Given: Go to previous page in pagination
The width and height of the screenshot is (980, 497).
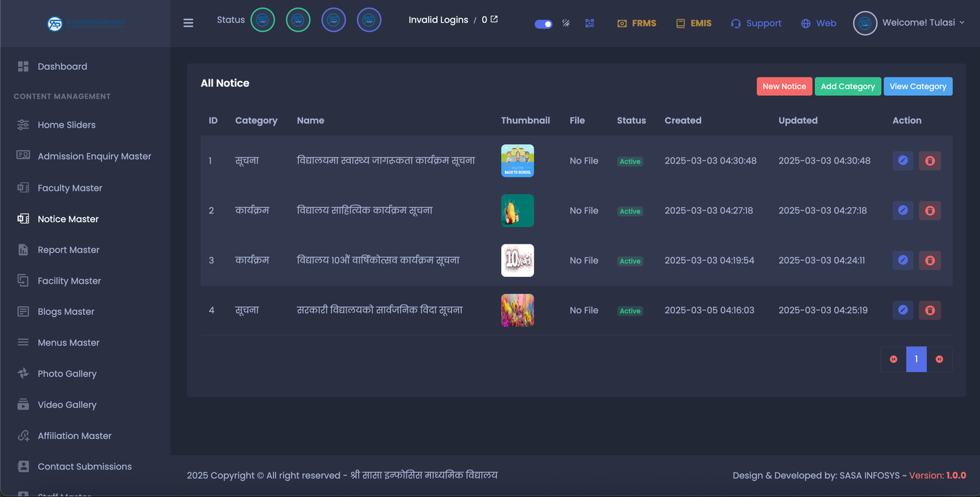Looking at the screenshot, I should click(x=894, y=359).
